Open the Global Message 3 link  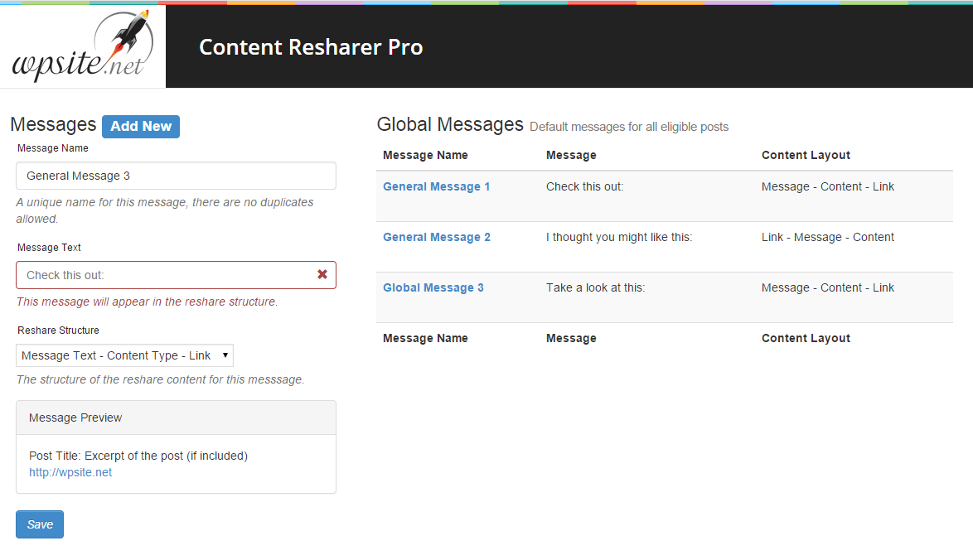tap(433, 287)
